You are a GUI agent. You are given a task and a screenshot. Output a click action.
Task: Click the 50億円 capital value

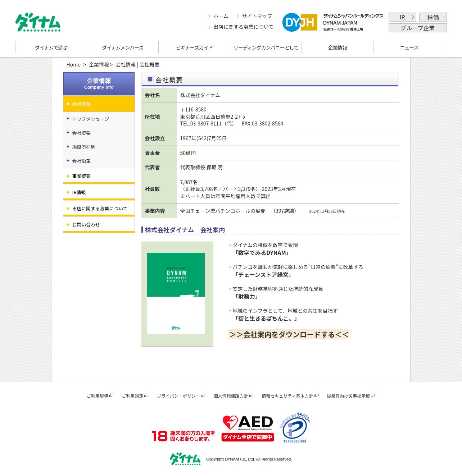188,153
